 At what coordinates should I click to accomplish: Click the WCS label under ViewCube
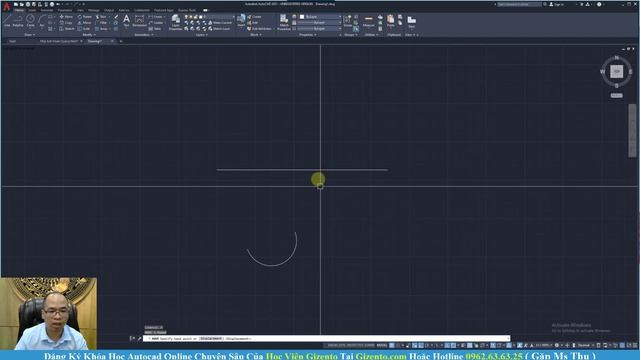tap(616, 96)
